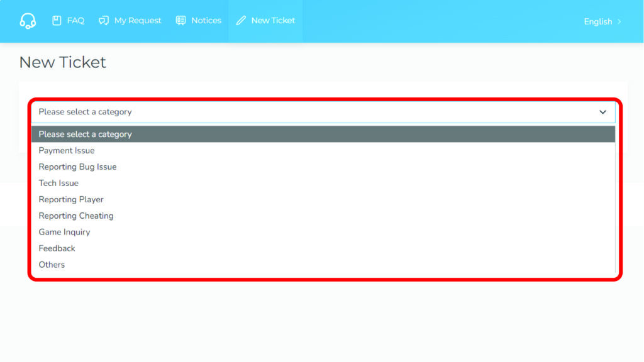The width and height of the screenshot is (644, 362).
Task: Click the headset support logo icon
Action: 28,21
